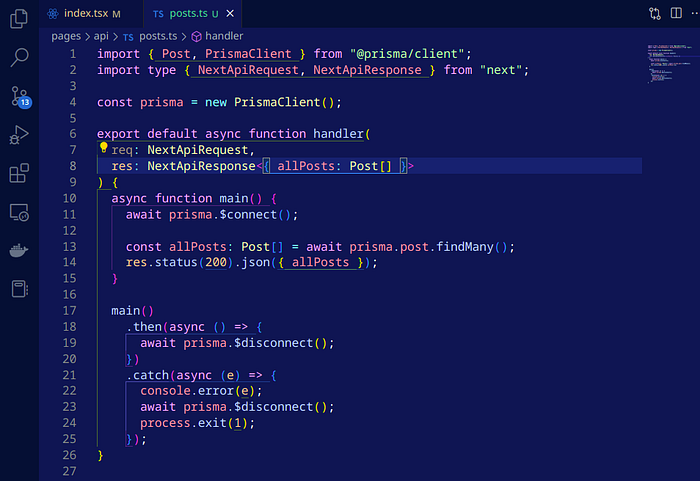
Task: Split the editor to the right
Action: coord(676,13)
